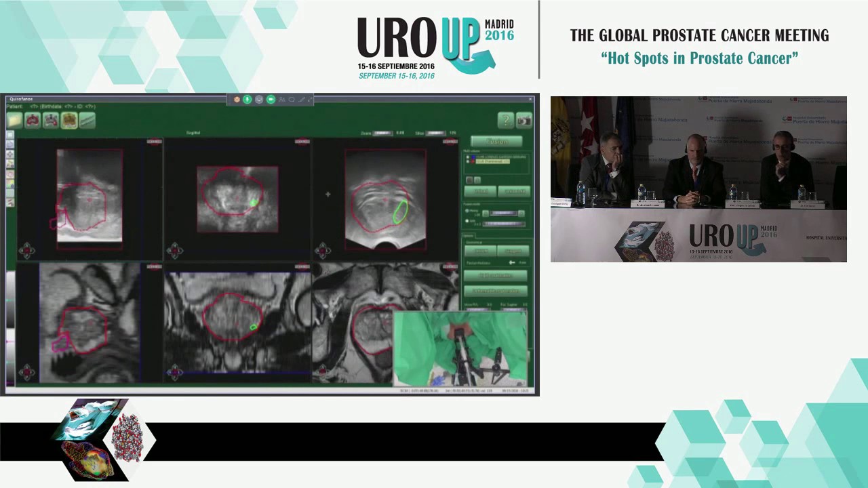Viewport: 868px width, 488px height.
Task: Click the pen annotate icon in meeting bar
Action: 302,100
